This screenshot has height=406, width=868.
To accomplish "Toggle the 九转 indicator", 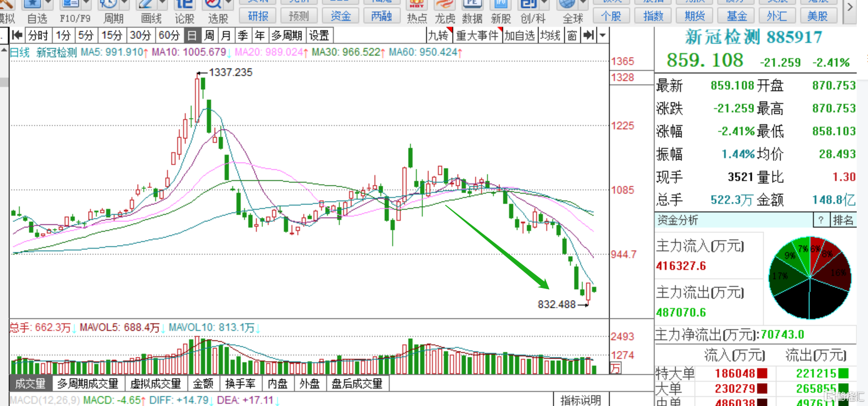I will (439, 36).
